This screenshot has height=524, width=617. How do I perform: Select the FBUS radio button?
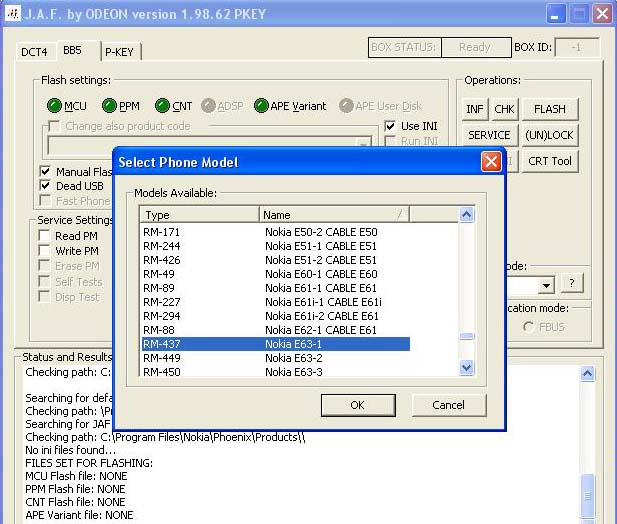point(528,327)
